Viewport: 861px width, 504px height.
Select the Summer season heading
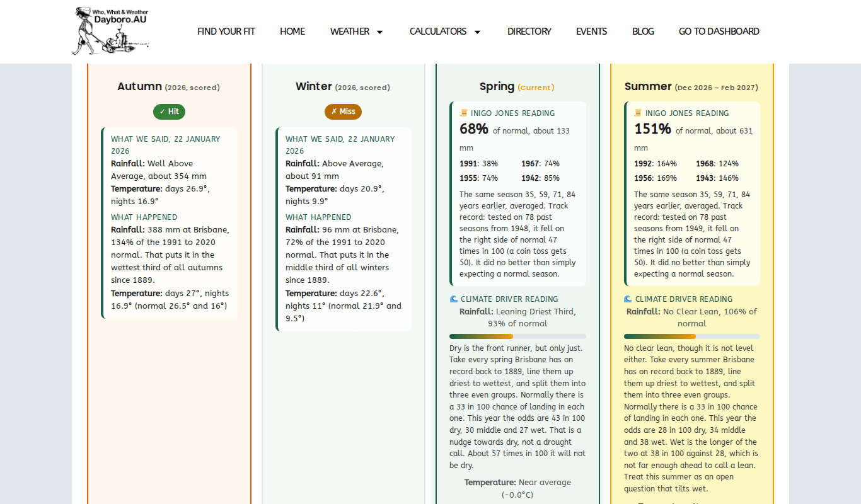(x=691, y=87)
